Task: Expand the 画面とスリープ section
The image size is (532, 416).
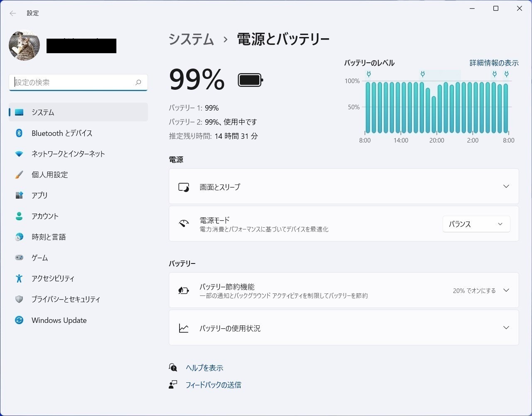Action: point(344,186)
